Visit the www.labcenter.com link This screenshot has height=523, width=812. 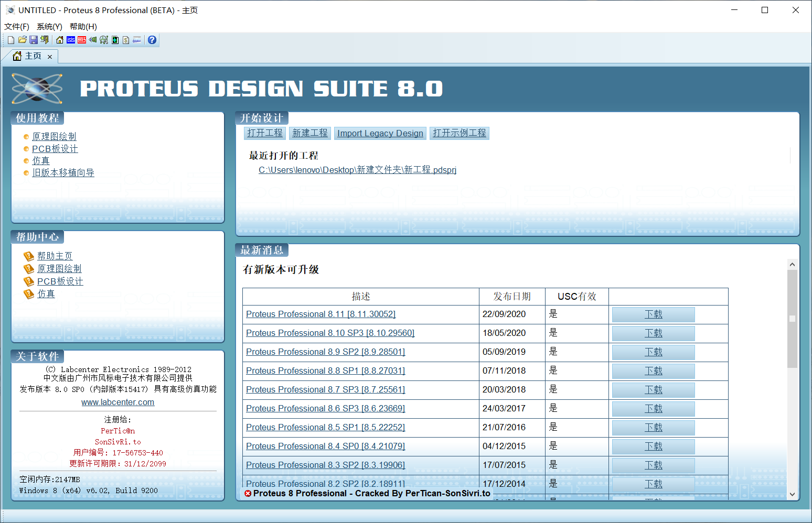pyautogui.click(x=117, y=402)
